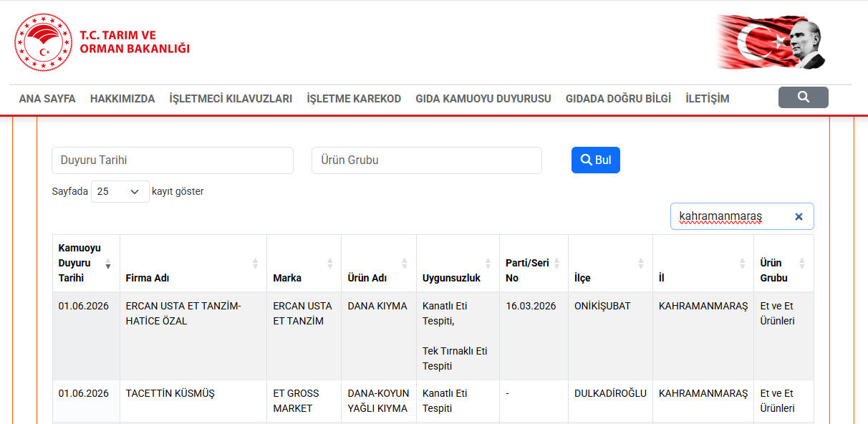Sort by Ürün Adı column arrows

coord(405,264)
